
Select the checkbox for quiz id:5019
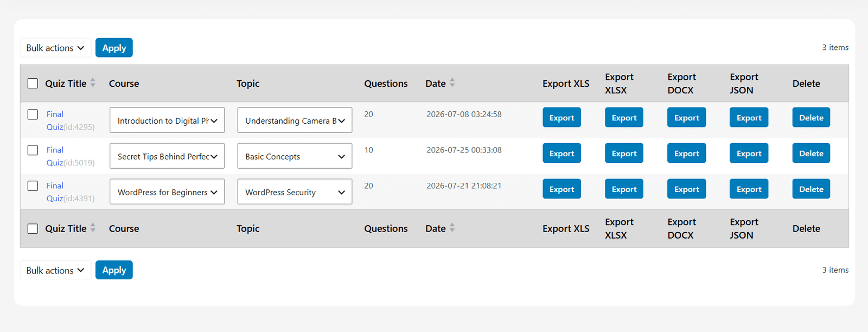click(33, 150)
